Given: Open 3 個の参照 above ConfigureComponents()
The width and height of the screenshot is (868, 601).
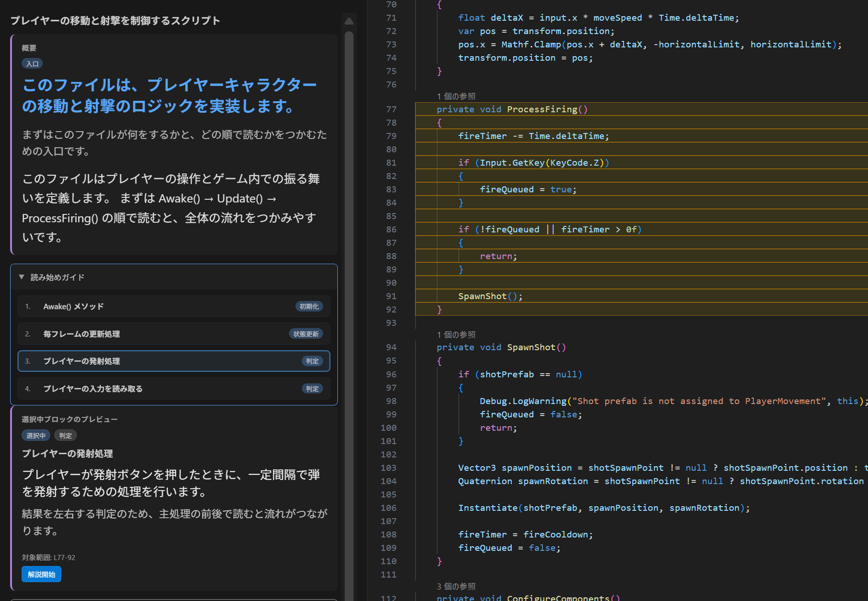Looking at the screenshot, I should pyautogui.click(x=456, y=586).
